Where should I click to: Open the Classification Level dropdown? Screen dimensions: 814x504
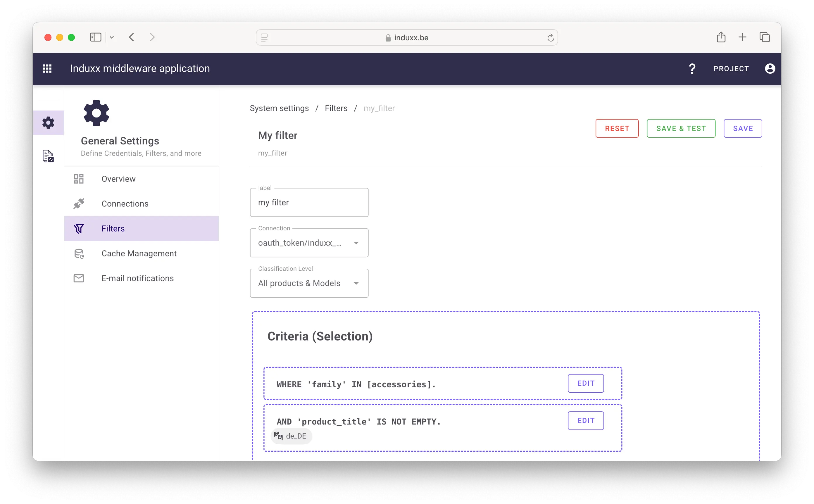309,283
